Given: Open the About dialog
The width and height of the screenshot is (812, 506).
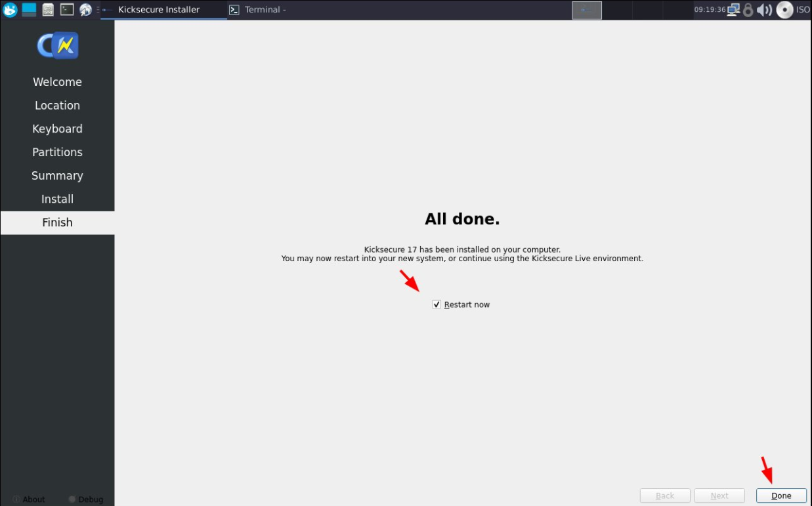Looking at the screenshot, I should point(29,499).
